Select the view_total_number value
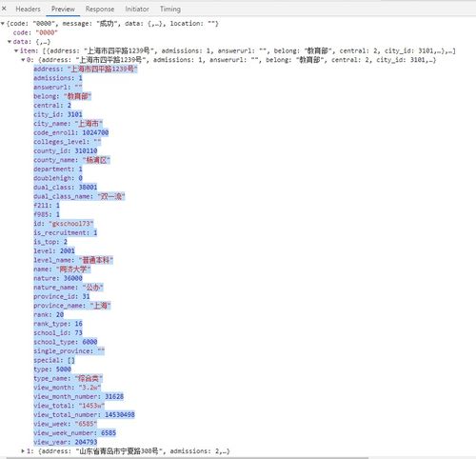 pyautogui.click(x=120, y=414)
